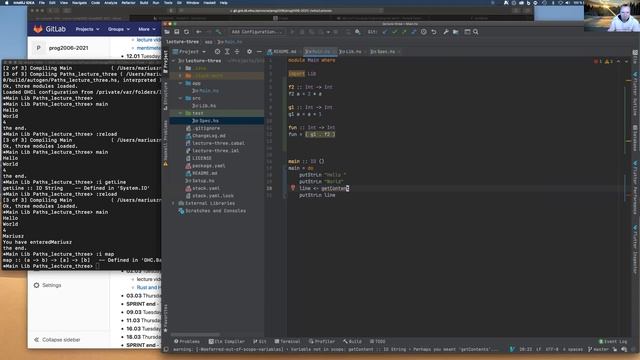Image resolution: width=640 pixels, height=360 pixels.
Task: Click the Synchronize/reload toolbar icon
Action: [x=187, y=32]
